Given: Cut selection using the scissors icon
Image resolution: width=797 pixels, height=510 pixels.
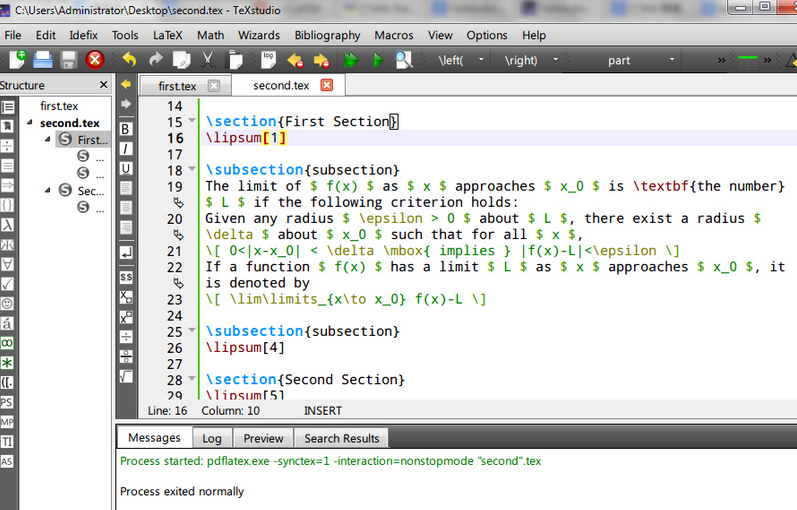Looking at the screenshot, I should [207, 60].
